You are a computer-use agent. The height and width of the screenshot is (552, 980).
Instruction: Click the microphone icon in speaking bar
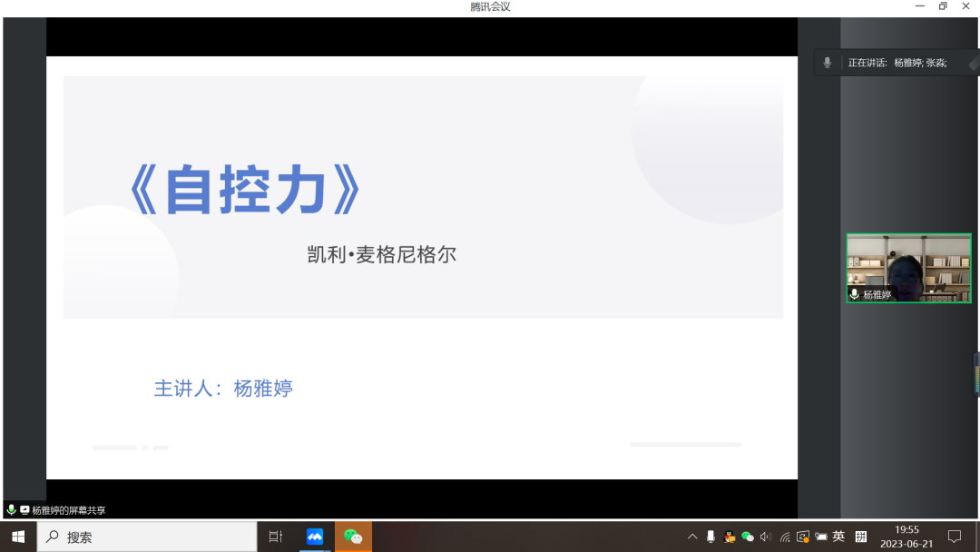(827, 63)
